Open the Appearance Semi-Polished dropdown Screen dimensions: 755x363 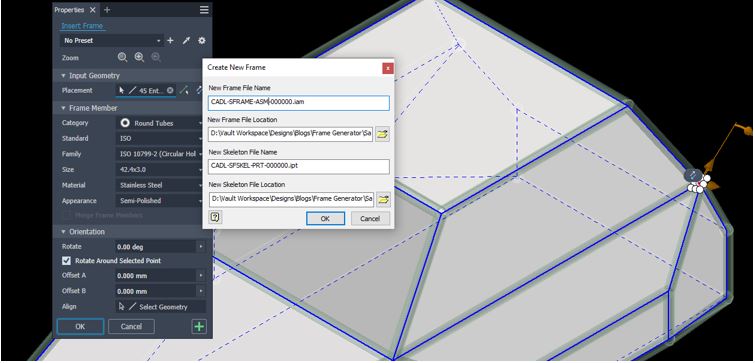click(x=159, y=201)
